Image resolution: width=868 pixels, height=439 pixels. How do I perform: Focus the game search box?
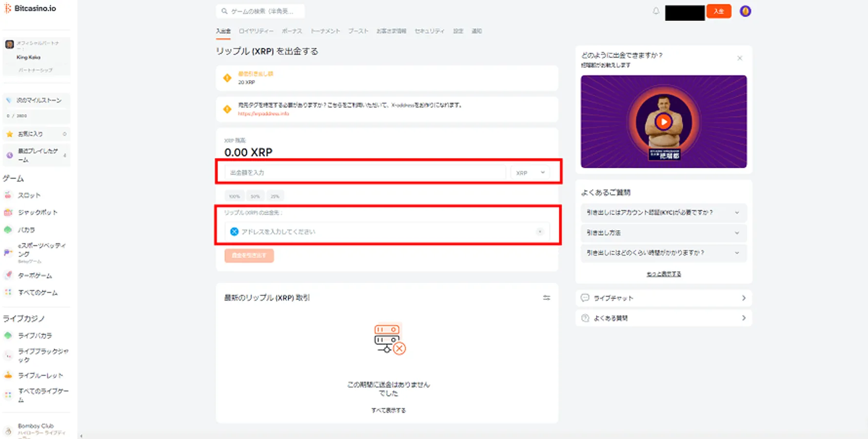click(260, 11)
